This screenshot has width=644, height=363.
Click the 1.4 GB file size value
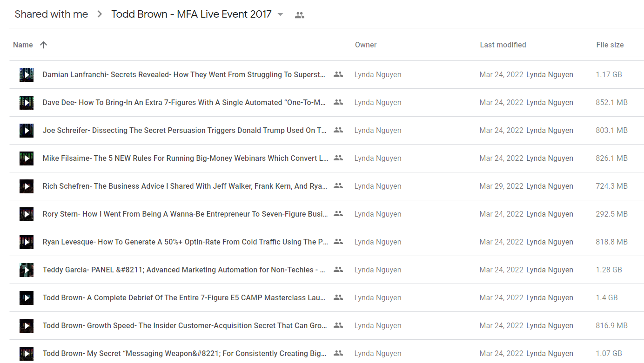tap(607, 297)
